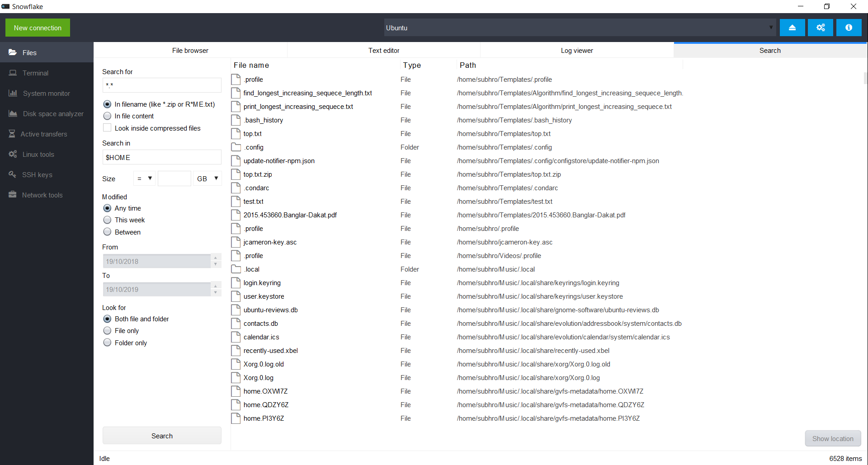
Task: Increment the From date with the stepper arrow
Action: pos(216,258)
